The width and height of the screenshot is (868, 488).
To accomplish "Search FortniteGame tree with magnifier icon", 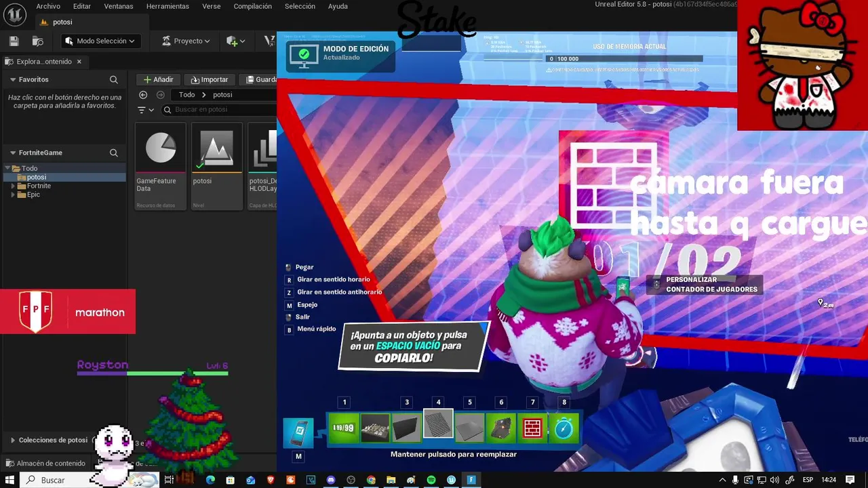I will [x=114, y=153].
